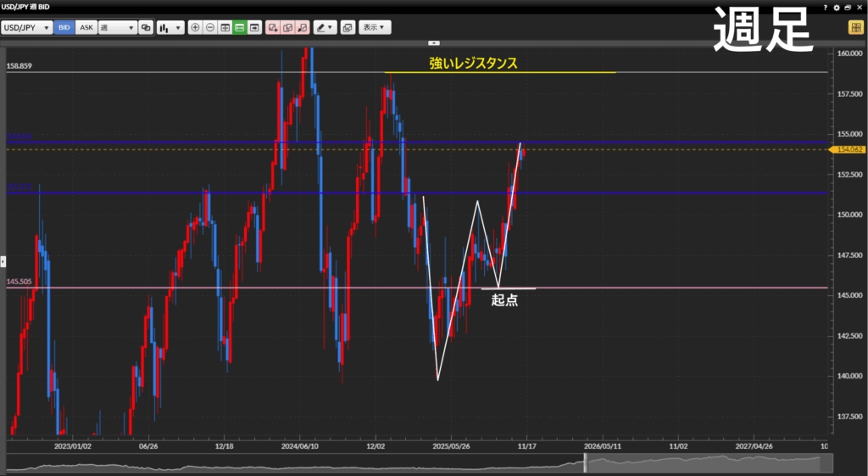Click the chart navigator slider handle

coord(585,463)
